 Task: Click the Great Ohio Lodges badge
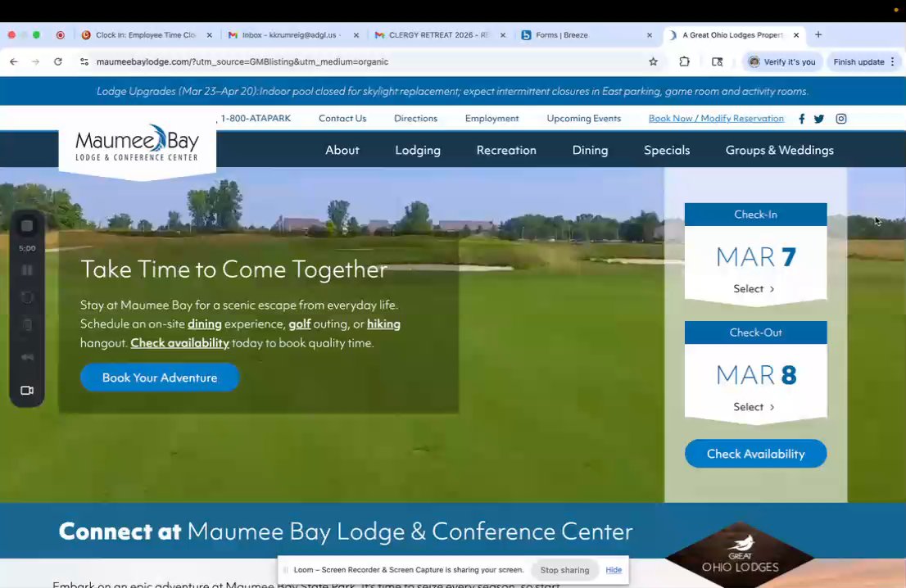pyautogui.click(x=740, y=558)
